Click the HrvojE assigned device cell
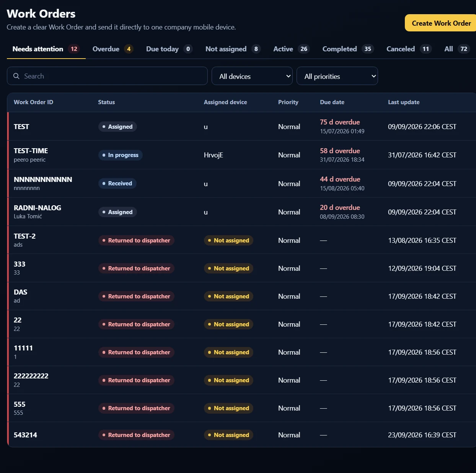This screenshot has height=473, width=476. pos(214,155)
